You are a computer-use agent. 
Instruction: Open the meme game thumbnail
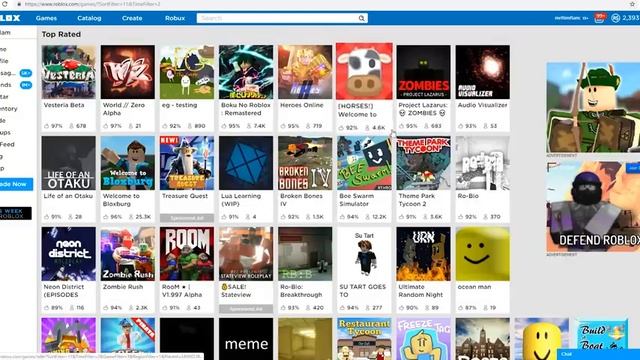tap(246, 339)
